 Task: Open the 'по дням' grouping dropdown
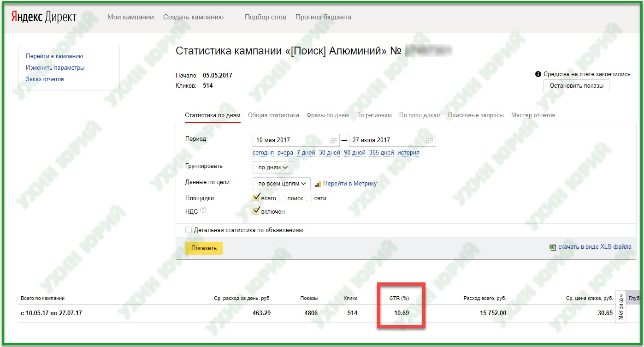click(x=272, y=168)
